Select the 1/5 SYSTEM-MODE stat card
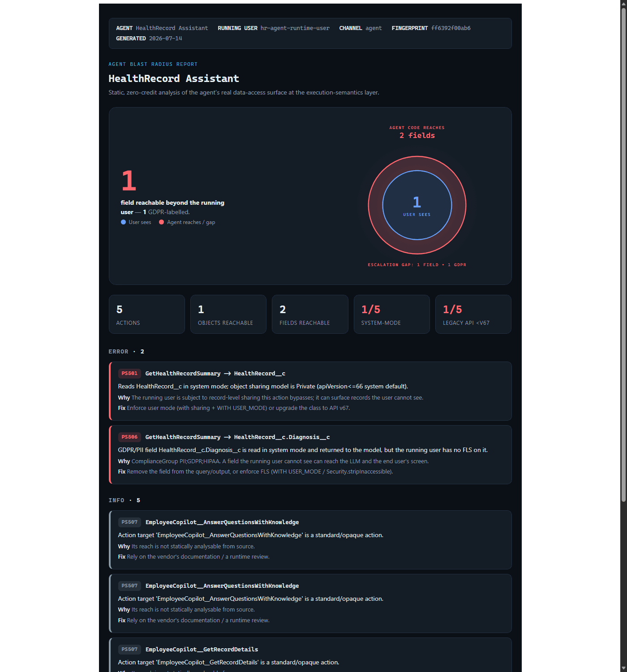Screen dimensions: 627x672 pyautogui.click(x=392, y=314)
